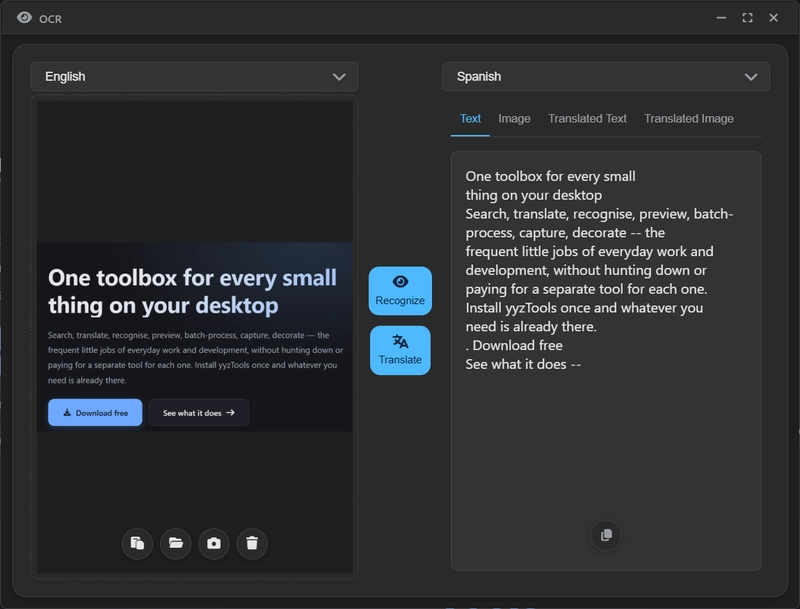Delete the loaded image with trash icon

252,543
